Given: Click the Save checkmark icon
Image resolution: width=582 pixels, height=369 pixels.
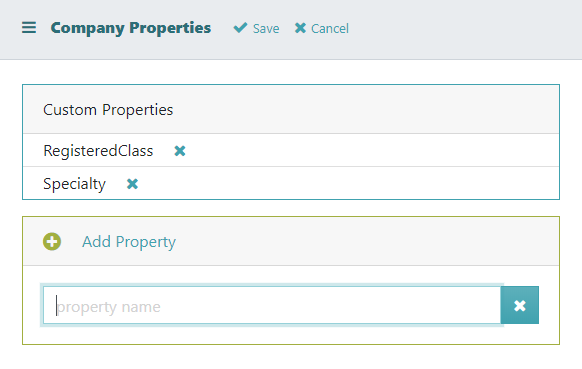Looking at the screenshot, I should pyautogui.click(x=240, y=28).
